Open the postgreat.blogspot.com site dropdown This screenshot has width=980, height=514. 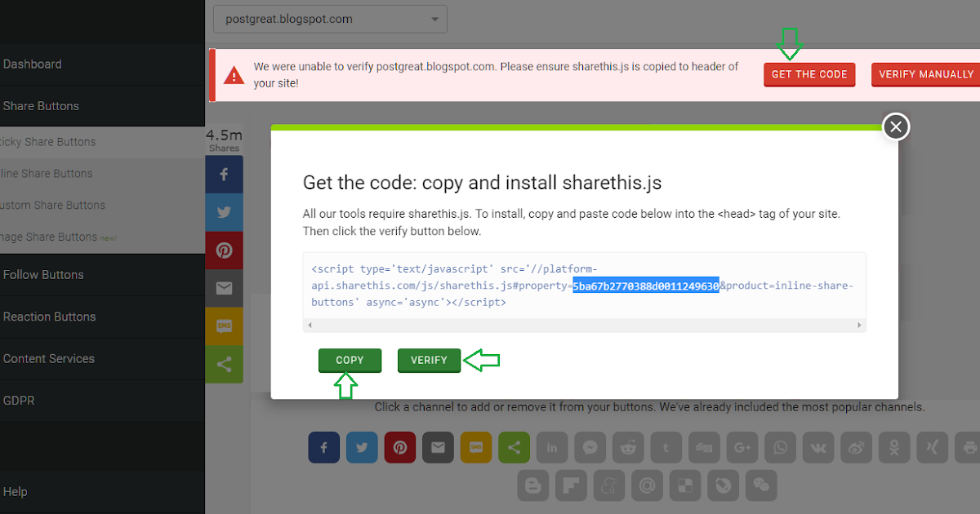pos(330,19)
